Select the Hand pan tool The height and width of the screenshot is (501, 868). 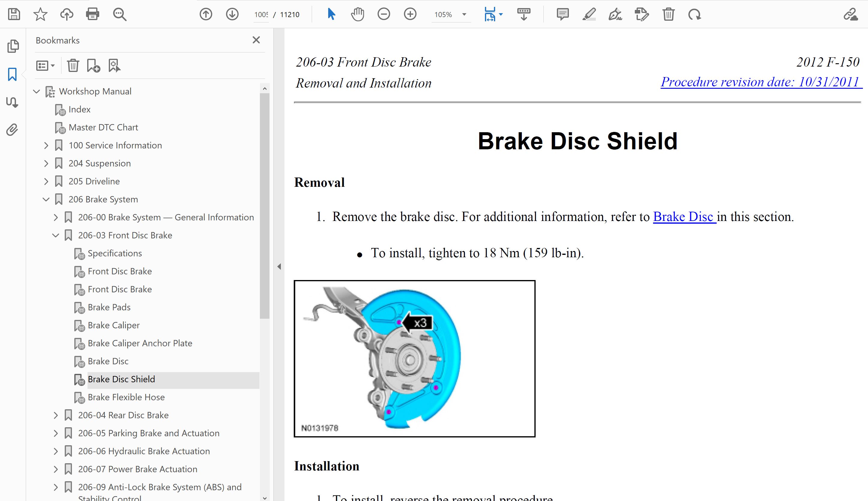coord(357,14)
